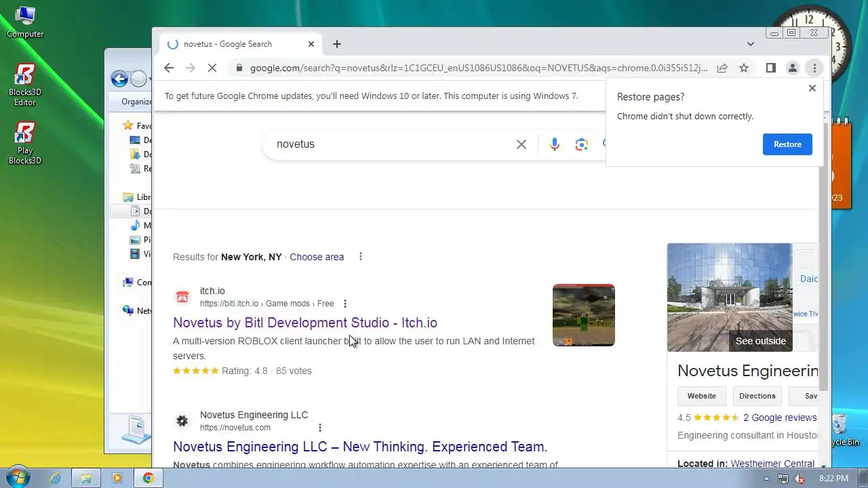Show hidden tray icons arrow
868x488 pixels.
(x=767, y=478)
